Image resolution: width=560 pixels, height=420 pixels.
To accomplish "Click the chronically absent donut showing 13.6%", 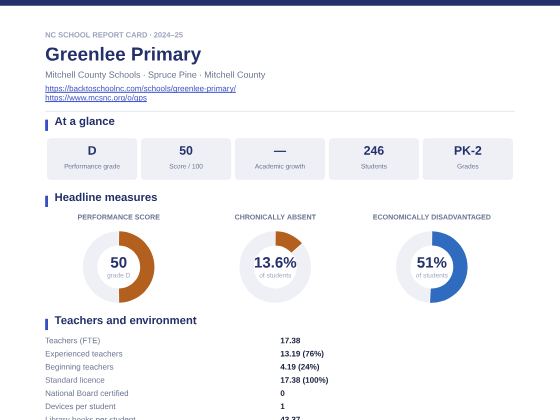I will pos(275,267).
